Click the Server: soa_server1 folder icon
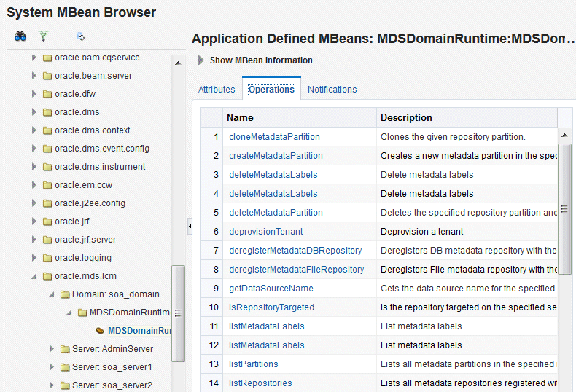Screen dimensions: 576x392 pyautogui.click(x=65, y=367)
